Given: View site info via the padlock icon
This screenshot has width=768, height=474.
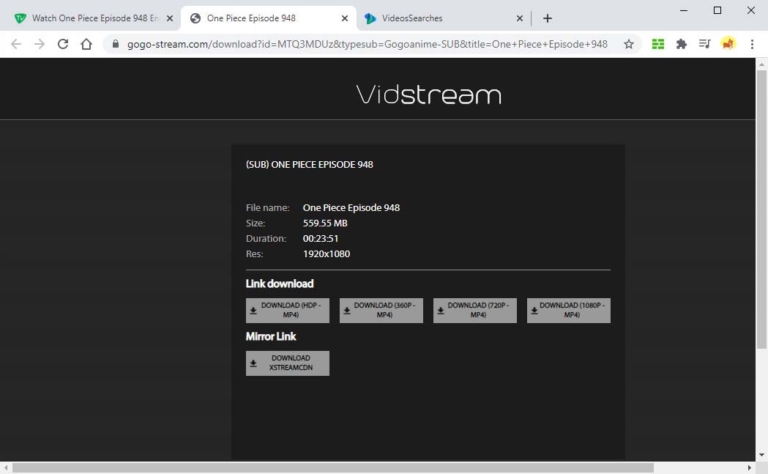Looking at the screenshot, I should 115,44.
